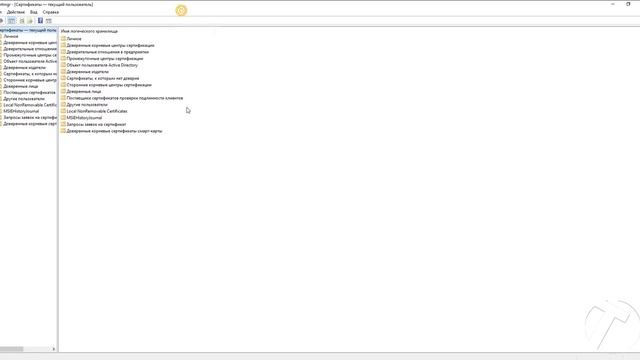Open the Действие menu
Image resolution: width=640 pixels, height=360 pixels.
tap(16, 12)
